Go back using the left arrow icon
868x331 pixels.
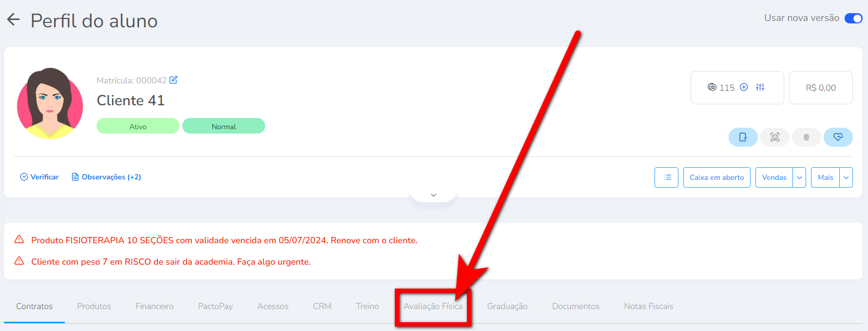point(13,20)
